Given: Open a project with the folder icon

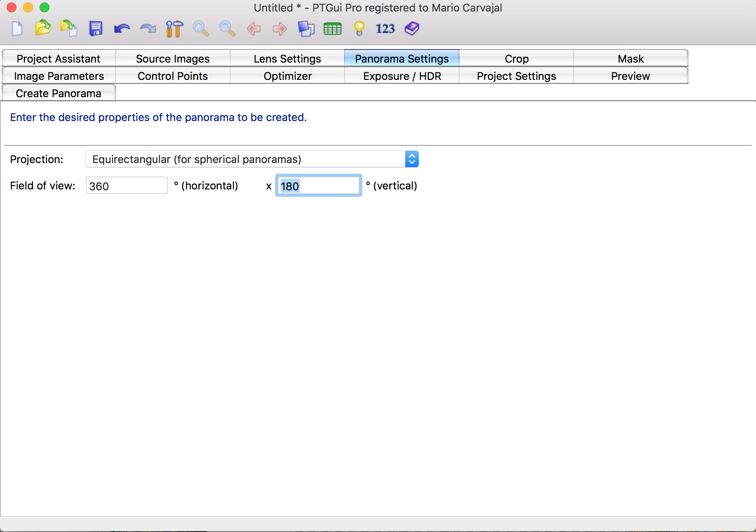Looking at the screenshot, I should tap(43, 28).
